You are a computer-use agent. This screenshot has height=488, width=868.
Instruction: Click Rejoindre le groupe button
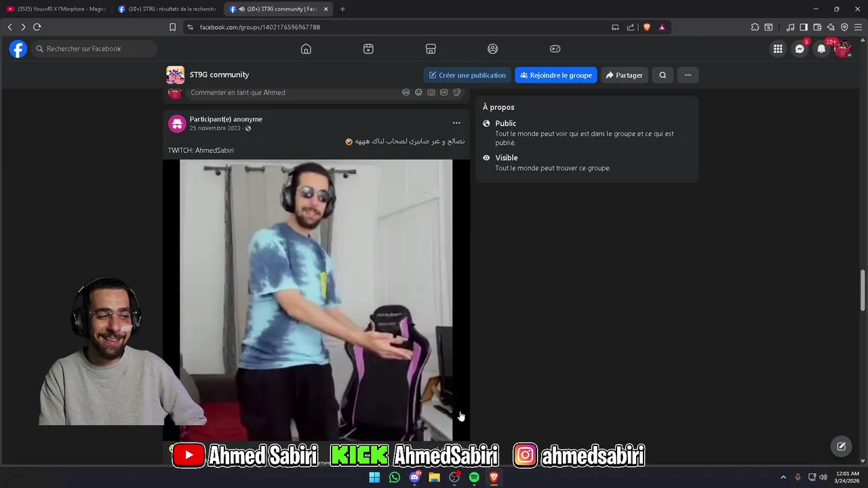pos(556,75)
